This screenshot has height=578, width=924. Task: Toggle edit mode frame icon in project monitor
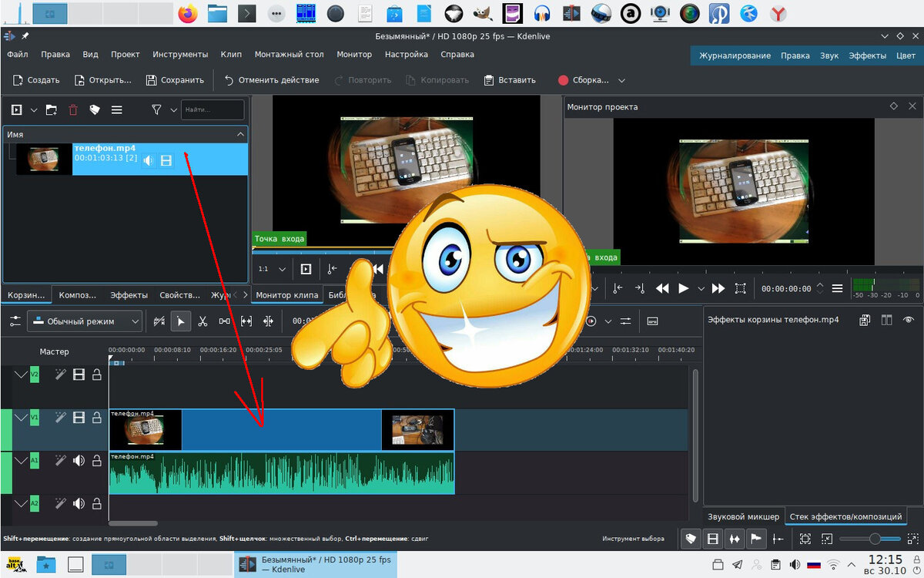click(x=740, y=288)
